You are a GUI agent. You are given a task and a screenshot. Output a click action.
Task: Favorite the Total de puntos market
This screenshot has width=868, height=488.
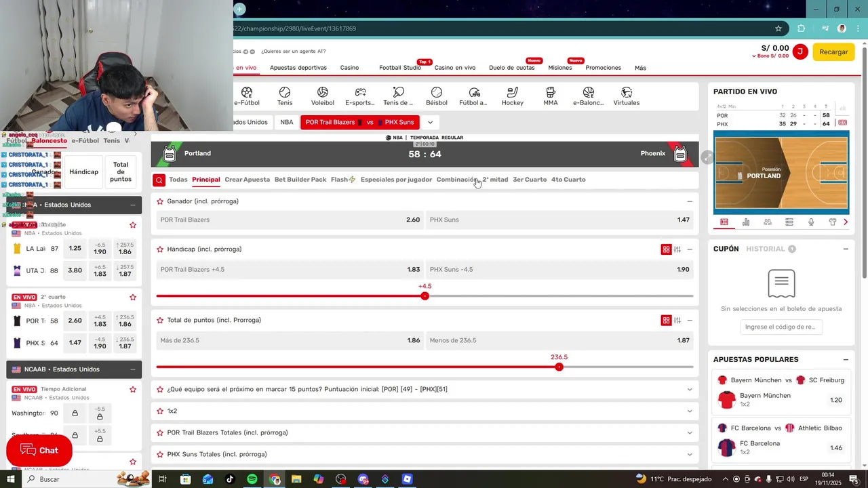[x=160, y=321]
